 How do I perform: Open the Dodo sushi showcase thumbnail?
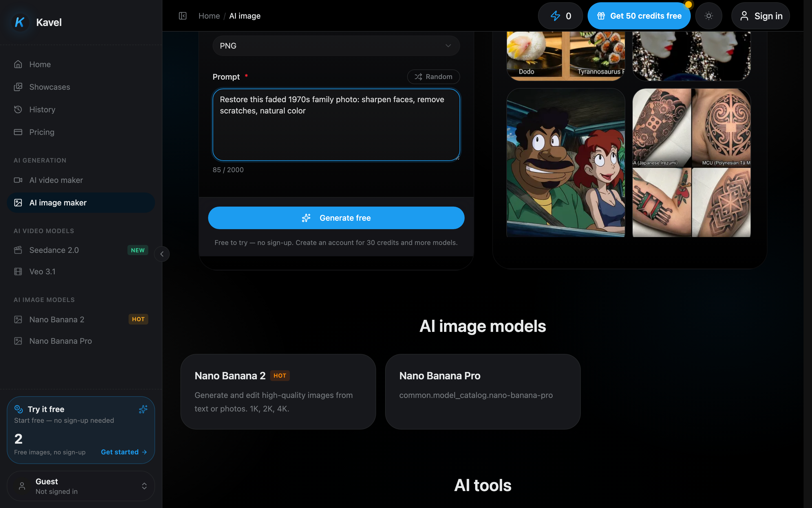[x=566, y=56]
